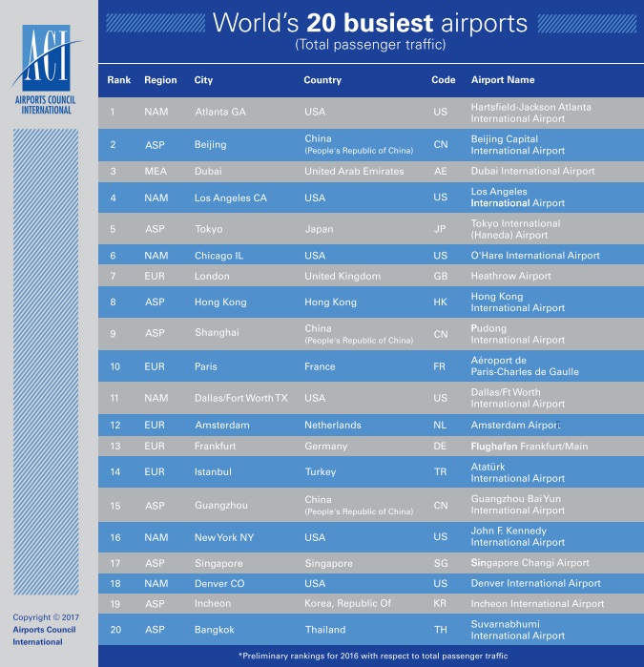Click 'Aéroport de Paris-Charles de Gaulle' name
The height and width of the screenshot is (667, 644).
(x=525, y=365)
